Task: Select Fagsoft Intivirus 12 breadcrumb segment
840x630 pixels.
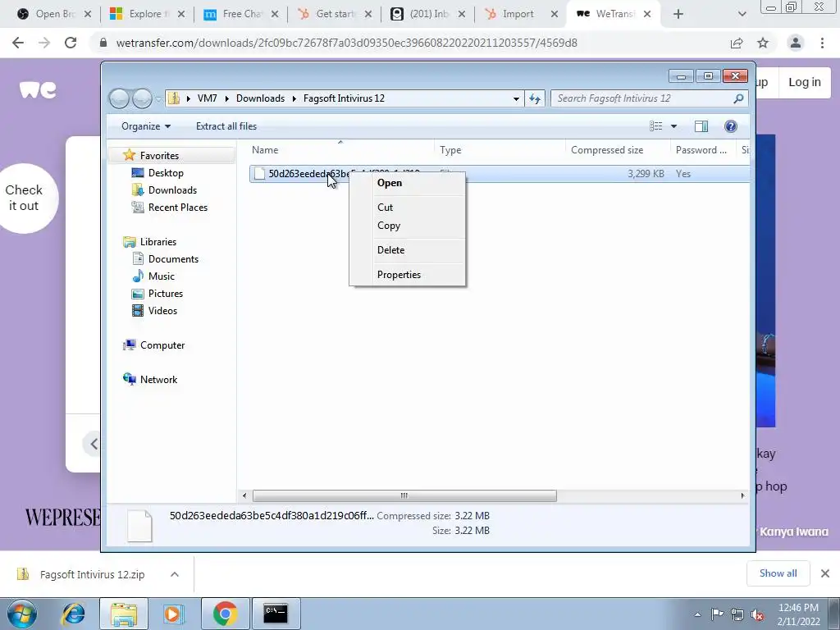Action: pyautogui.click(x=344, y=98)
